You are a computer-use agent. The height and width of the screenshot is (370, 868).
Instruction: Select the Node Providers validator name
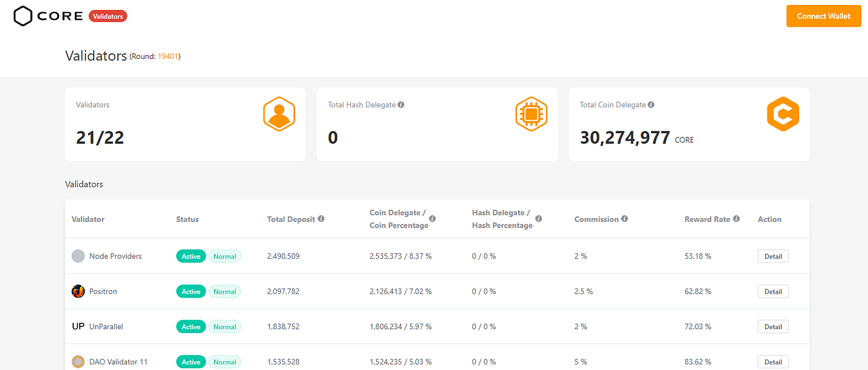coord(115,256)
